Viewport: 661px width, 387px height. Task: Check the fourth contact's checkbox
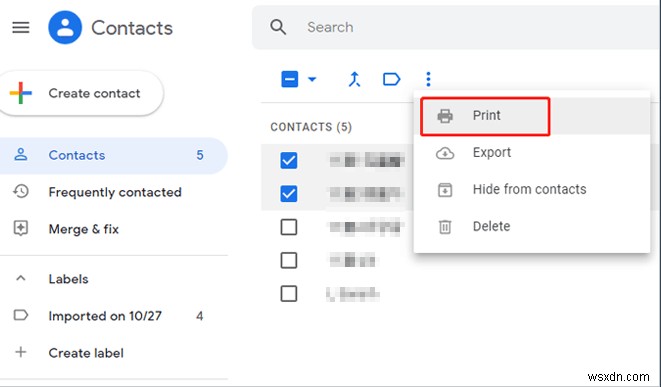coord(289,260)
